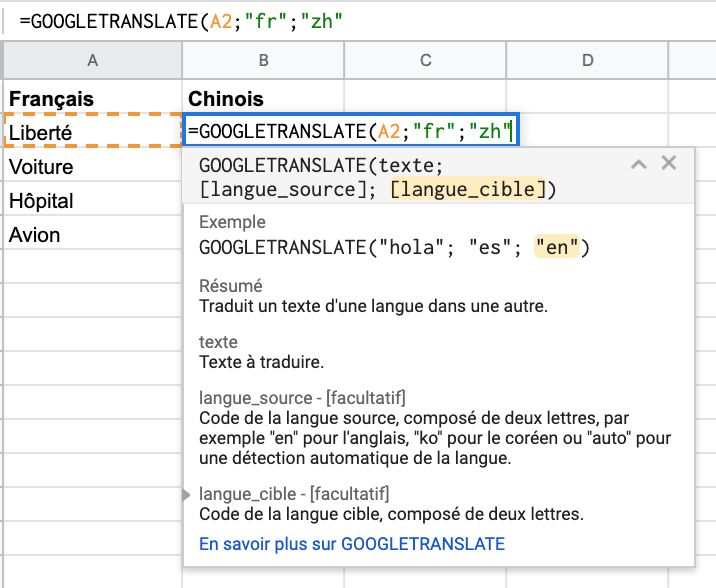Screen dimensions: 716x588
Task: Select the 'Liberté' cell
Action: pos(93,131)
